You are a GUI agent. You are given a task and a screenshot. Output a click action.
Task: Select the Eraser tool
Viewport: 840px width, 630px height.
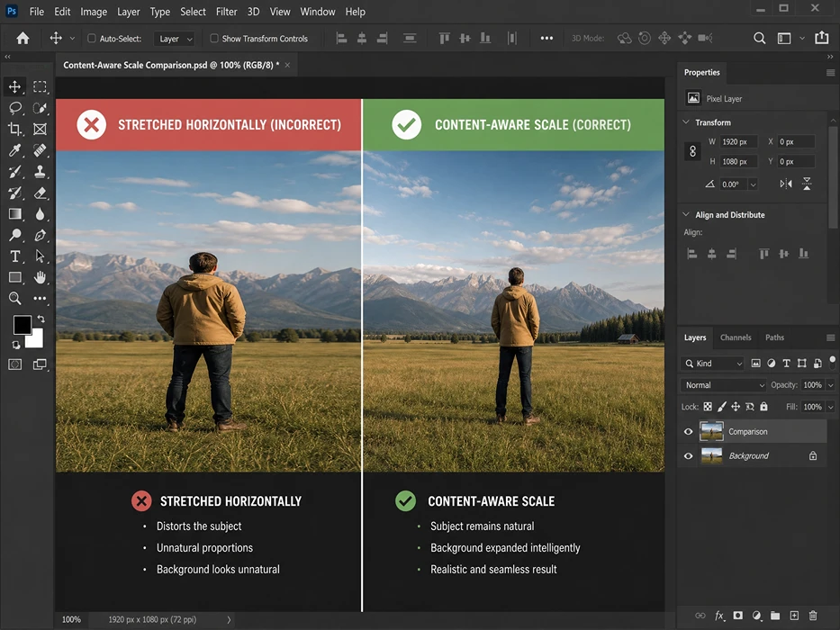(40, 193)
